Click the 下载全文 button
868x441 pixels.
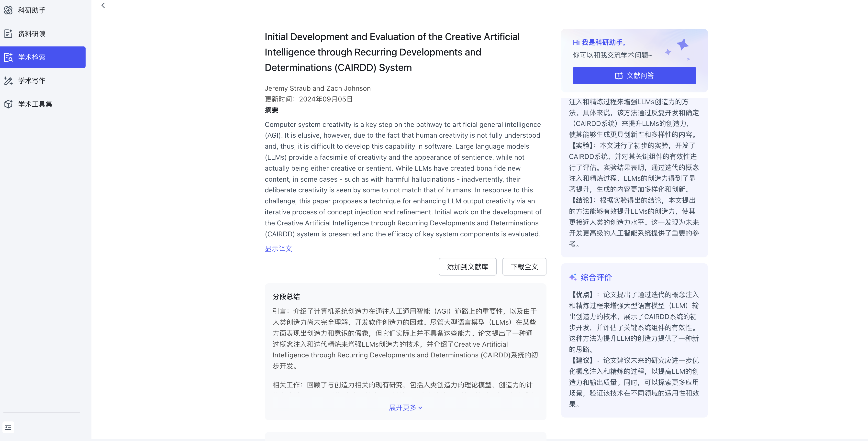click(524, 267)
